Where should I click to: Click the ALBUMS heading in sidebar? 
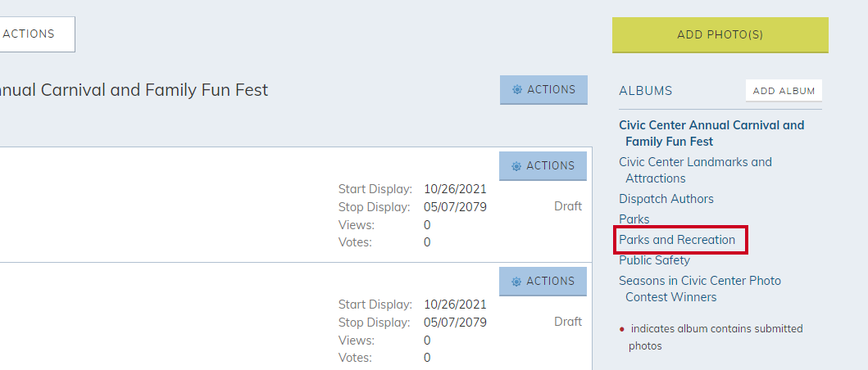(645, 91)
